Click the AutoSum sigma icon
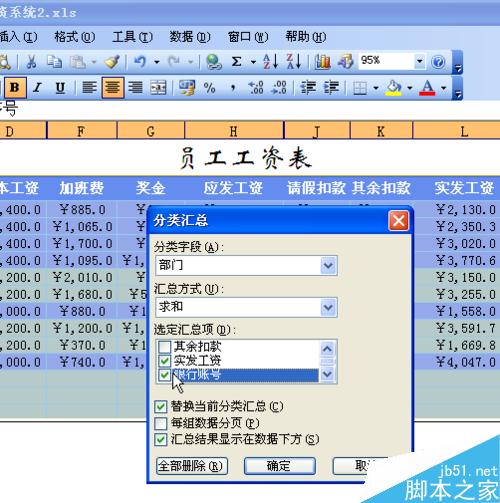Image resolution: width=500 pixels, height=503 pixels. tap(236, 62)
